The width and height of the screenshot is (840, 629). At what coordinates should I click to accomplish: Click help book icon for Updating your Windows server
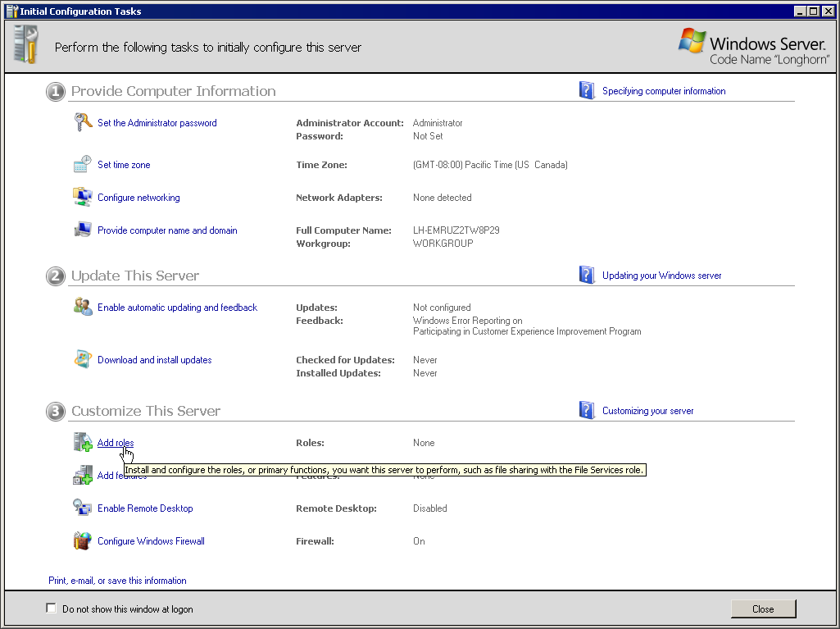[x=587, y=275]
